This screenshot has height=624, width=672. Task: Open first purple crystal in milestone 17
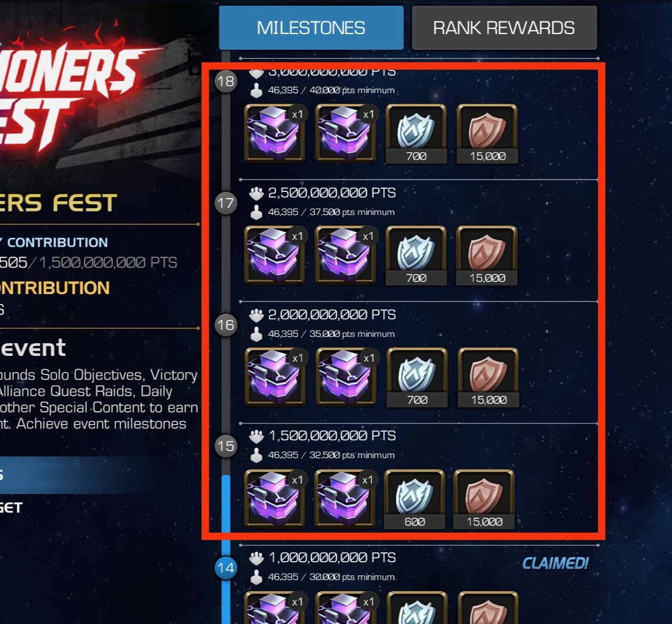pyautogui.click(x=274, y=255)
